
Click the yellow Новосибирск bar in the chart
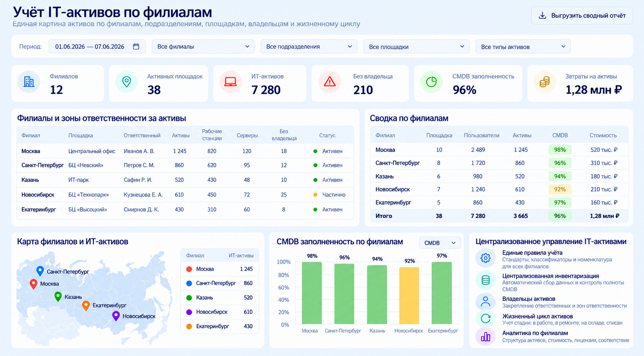click(x=409, y=296)
